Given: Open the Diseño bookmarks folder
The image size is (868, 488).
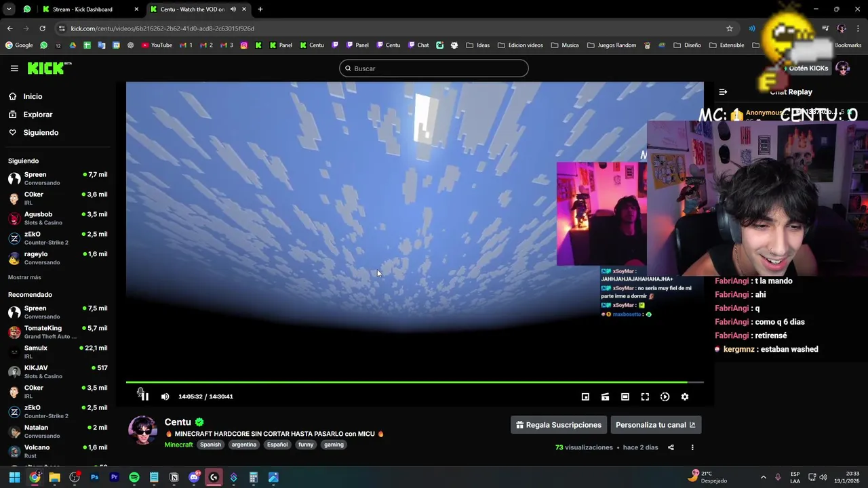Looking at the screenshot, I should tap(687, 45).
